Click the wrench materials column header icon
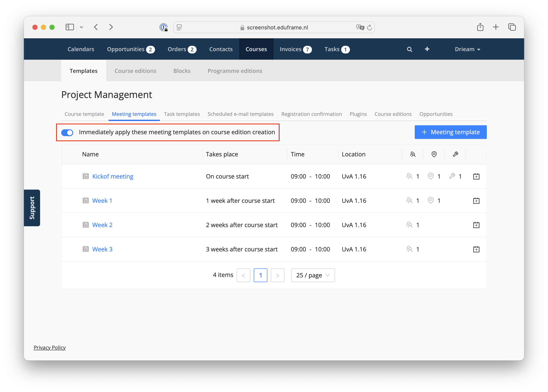Image resolution: width=548 pixels, height=392 pixels. (455, 154)
